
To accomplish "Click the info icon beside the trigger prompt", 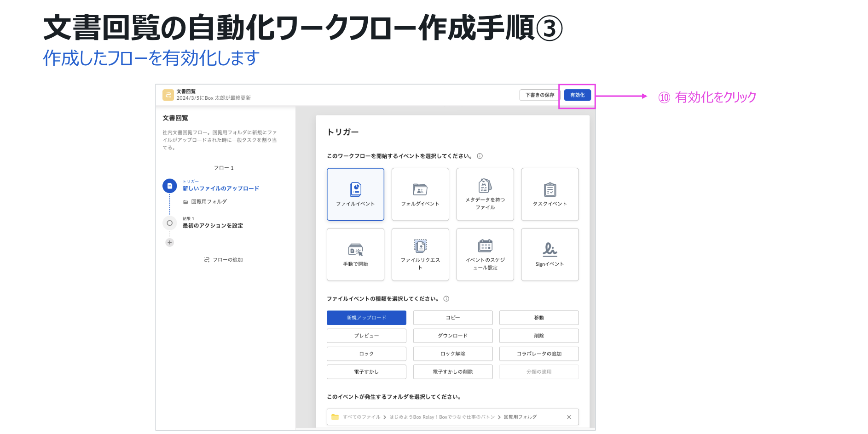I will [480, 156].
